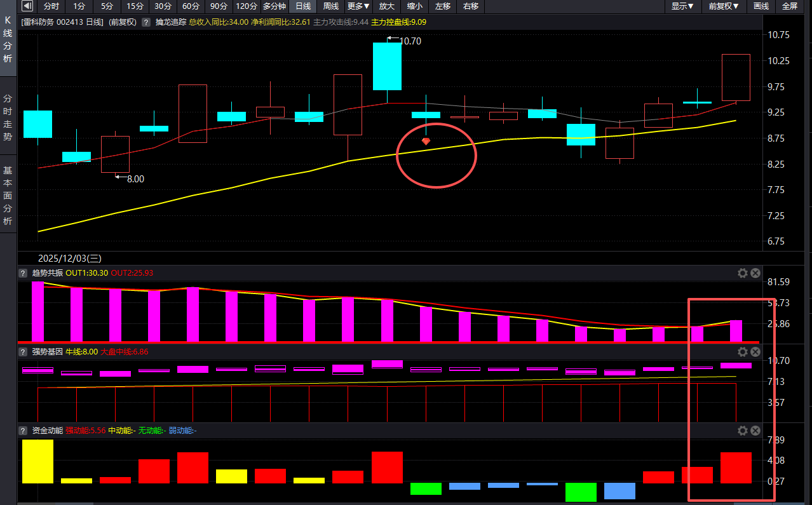Image resolution: width=812 pixels, height=505 pixels.
Task: Click the 资金动能 indicator title
Action: click(48, 430)
